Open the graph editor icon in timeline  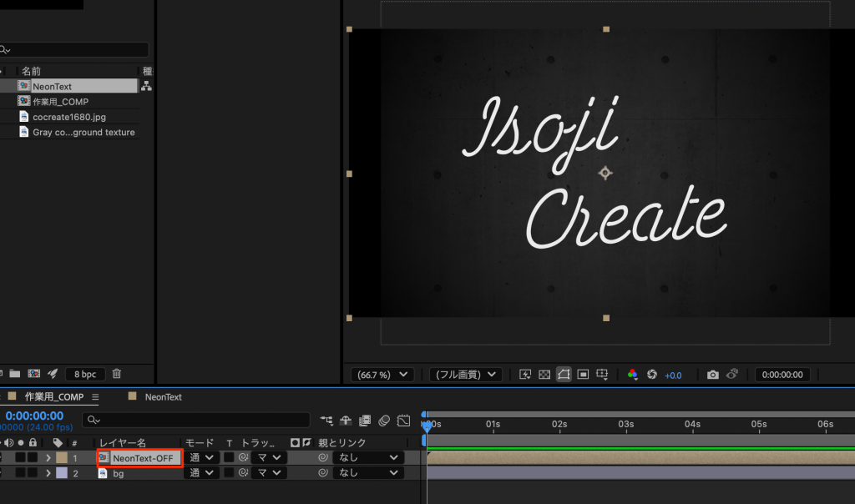pyautogui.click(x=404, y=420)
